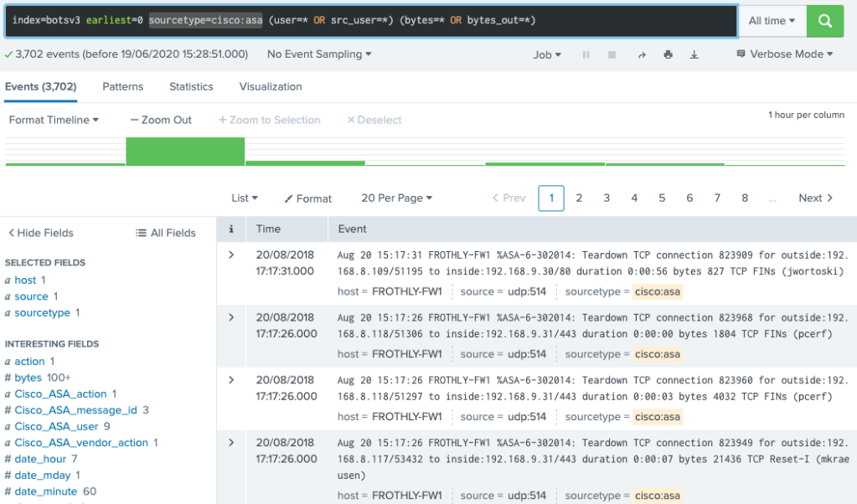This screenshot has height=504, width=857.
Task: Expand the No Event Sampling menu
Action: click(x=319, y=54)
